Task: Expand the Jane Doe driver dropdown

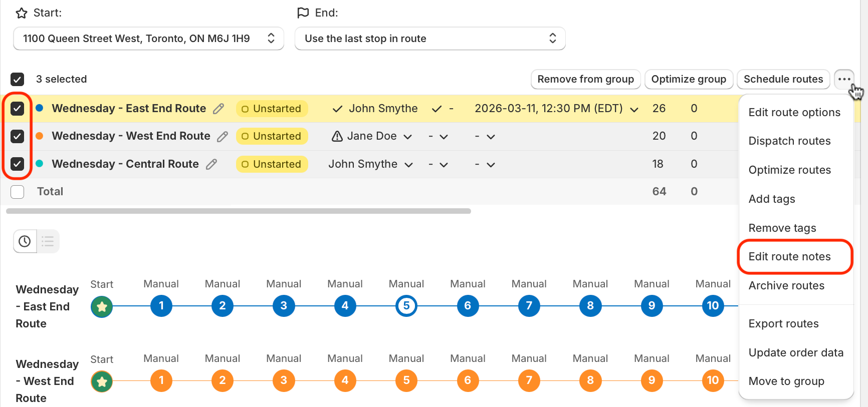Action: [408, 137]
